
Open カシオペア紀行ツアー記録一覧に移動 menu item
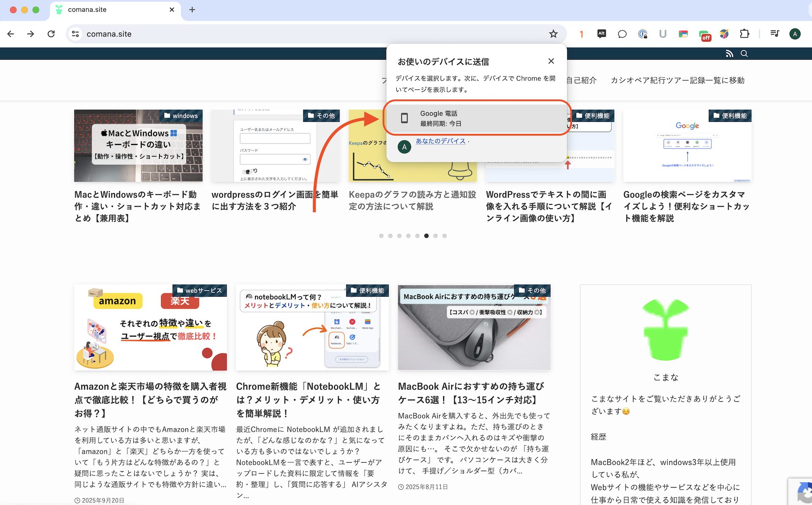click(x=677, y=80)
